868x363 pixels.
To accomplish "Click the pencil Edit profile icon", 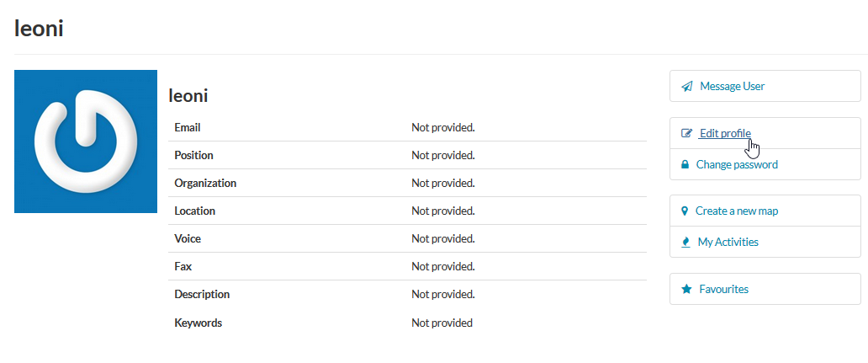I will click(x=686, y=133).
